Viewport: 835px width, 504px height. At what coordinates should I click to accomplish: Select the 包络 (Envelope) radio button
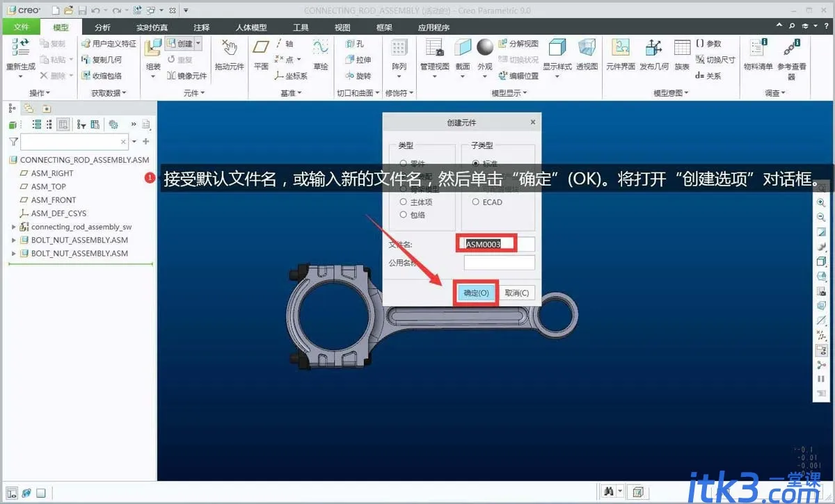pyautogui.click(x=403, y=215)
